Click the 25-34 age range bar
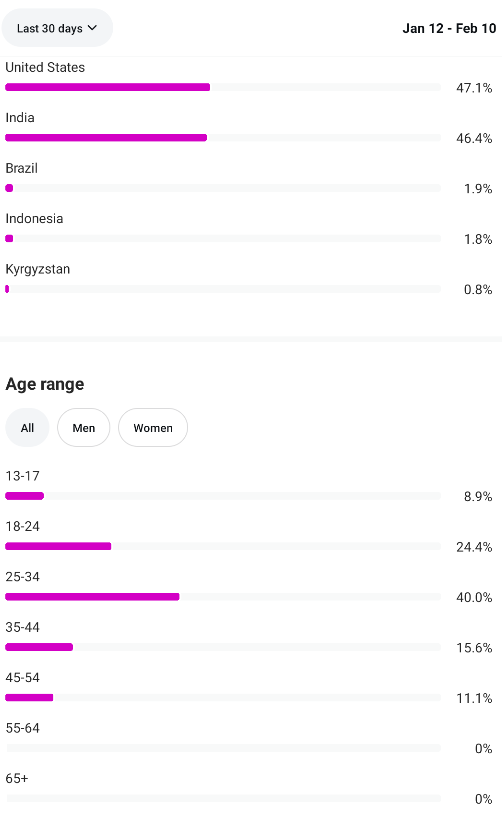Viewport: 502px width, 813px height. coord(92,597)
